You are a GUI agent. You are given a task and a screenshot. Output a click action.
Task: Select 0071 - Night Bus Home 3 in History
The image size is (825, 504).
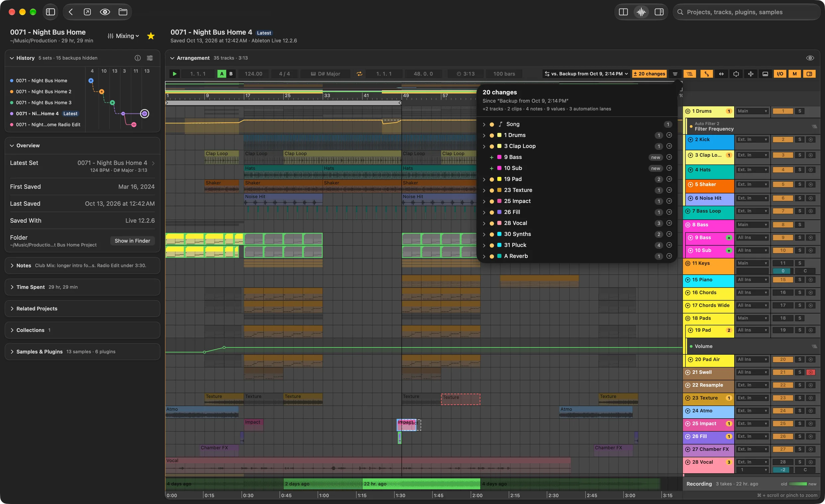click(44, 103)
